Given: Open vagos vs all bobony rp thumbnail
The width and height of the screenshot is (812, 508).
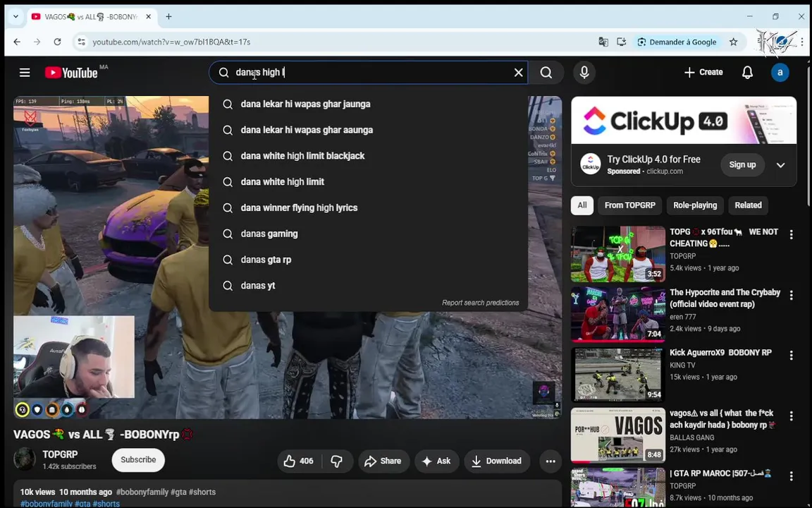Looking at the screenshot, I should pos(617,435).
